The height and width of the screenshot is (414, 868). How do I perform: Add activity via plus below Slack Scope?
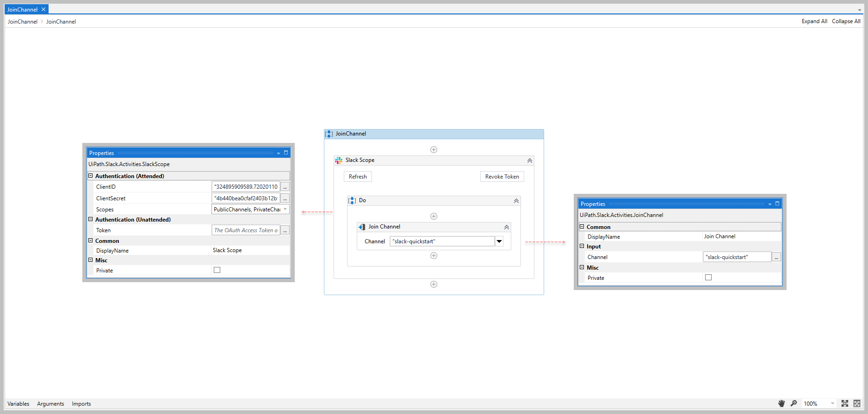(x=434, y=284)
